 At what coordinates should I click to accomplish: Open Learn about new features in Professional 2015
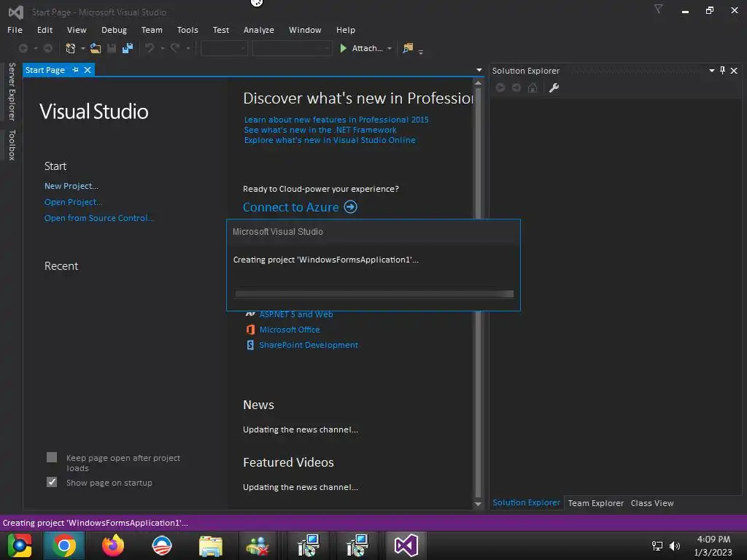coord(336,120)
